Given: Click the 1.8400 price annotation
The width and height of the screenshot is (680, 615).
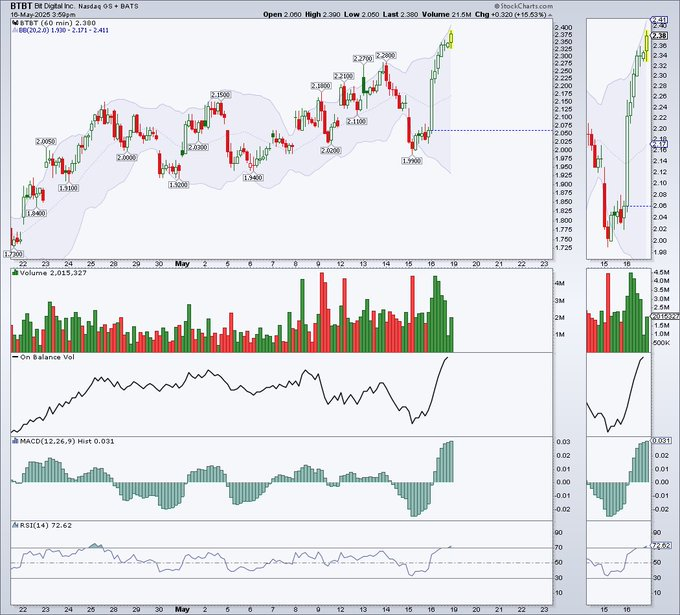Looking at the screenshot, I should 36,213.
